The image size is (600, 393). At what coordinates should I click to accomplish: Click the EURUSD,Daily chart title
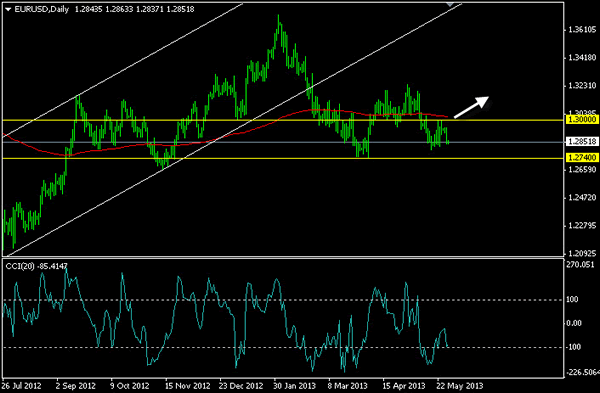42,9
